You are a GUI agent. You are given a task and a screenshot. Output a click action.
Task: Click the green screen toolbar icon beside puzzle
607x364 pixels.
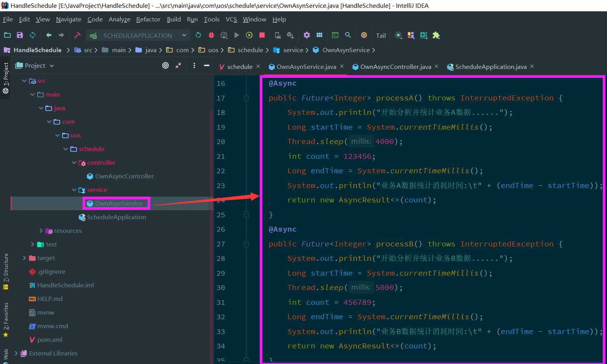tap(424, 35)
